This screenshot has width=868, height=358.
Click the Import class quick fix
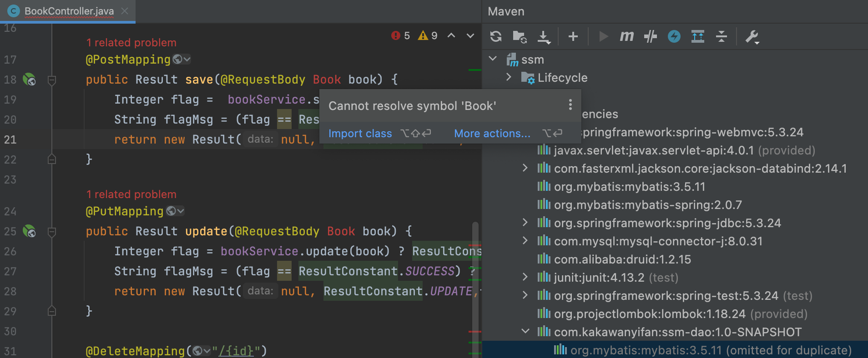(x=360, y=134)
